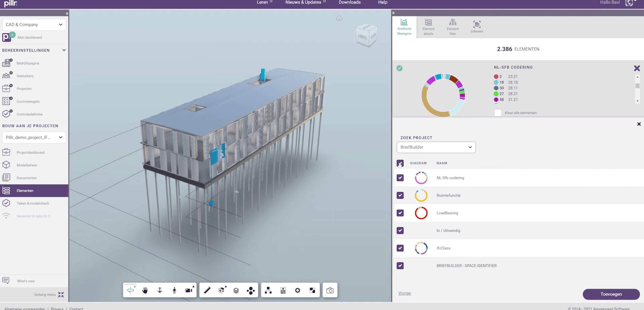The image size is (644, 310).
Task: Open Taken & modelcheck
Action: click(x=33, y=203)
